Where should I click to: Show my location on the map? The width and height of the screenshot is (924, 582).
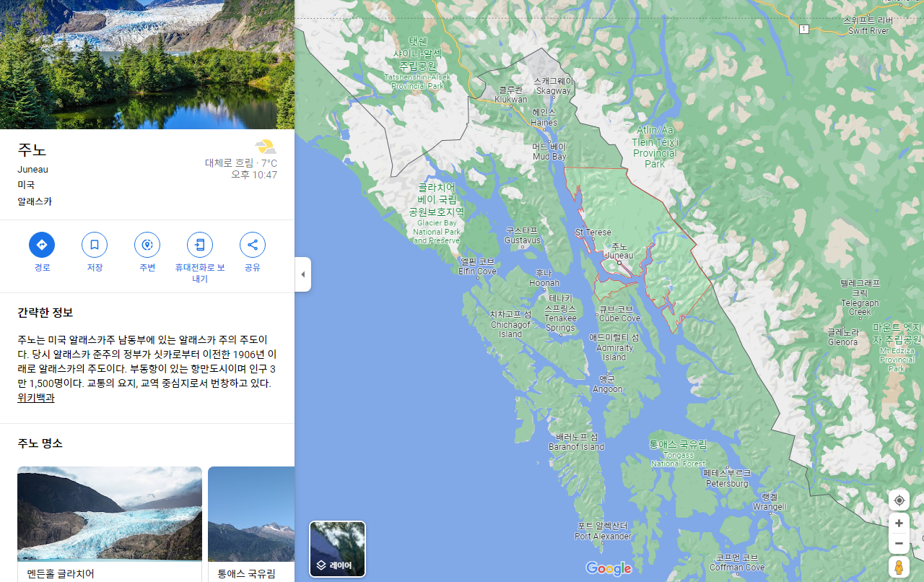[x=899, y=500]
